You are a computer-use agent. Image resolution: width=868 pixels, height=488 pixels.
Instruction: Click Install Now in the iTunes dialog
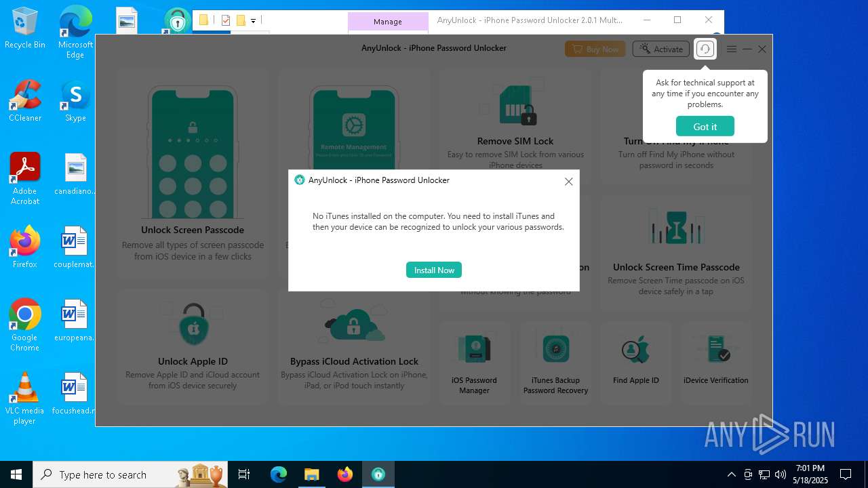click(434, 270)
